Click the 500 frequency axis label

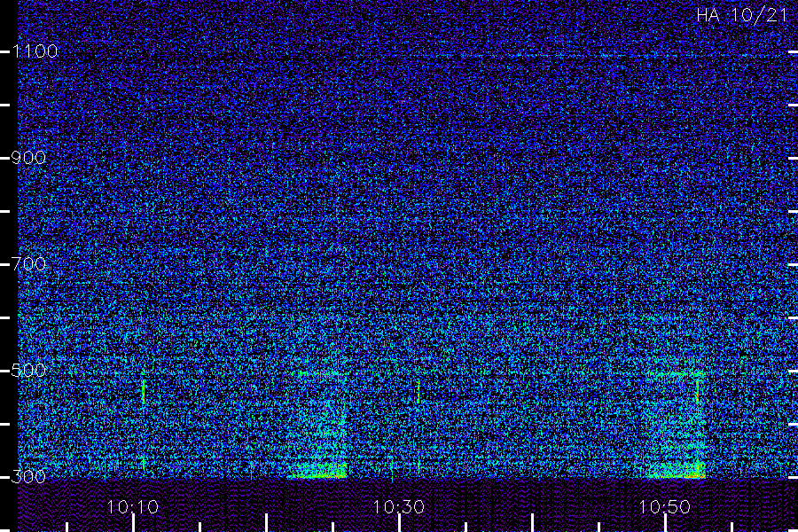(x=28, y=370)
